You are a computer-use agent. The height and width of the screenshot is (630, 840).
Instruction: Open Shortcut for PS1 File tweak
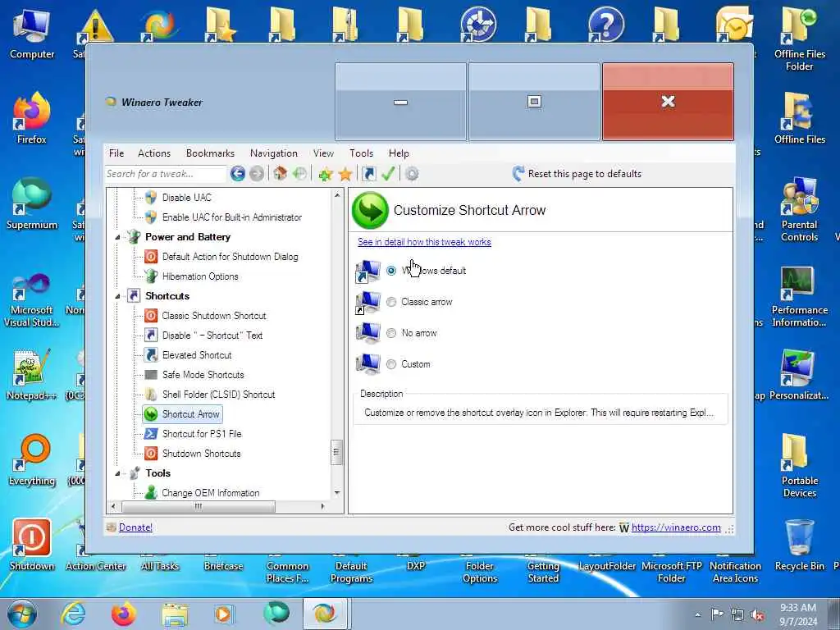point(202,434)
